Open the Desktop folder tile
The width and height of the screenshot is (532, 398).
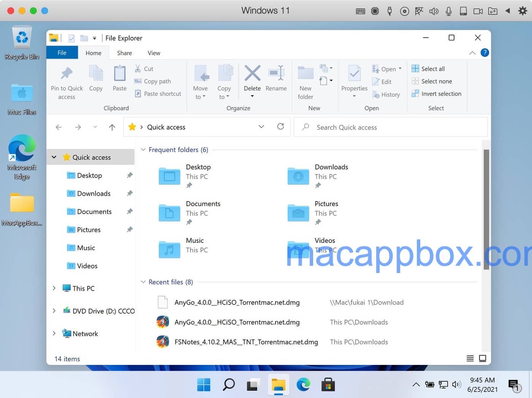coord(185,176)
